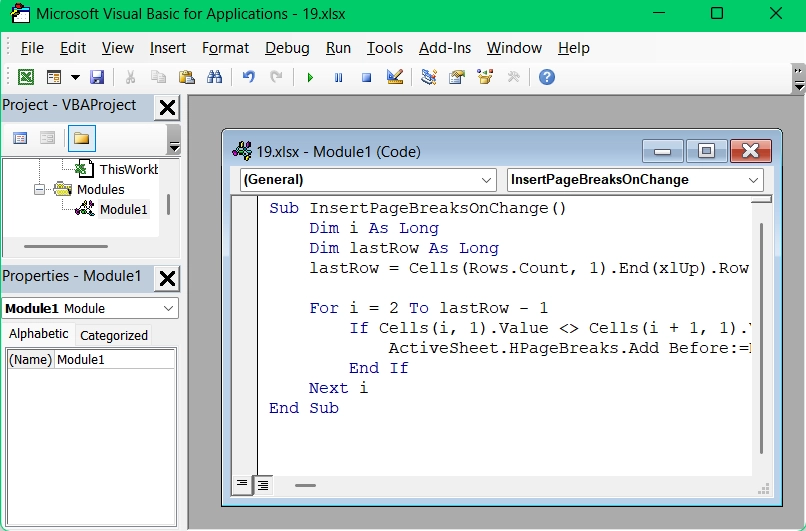This screenshot has width=806, height=531.
Task: Run the macro with green play icon
Action: point(310,78)
